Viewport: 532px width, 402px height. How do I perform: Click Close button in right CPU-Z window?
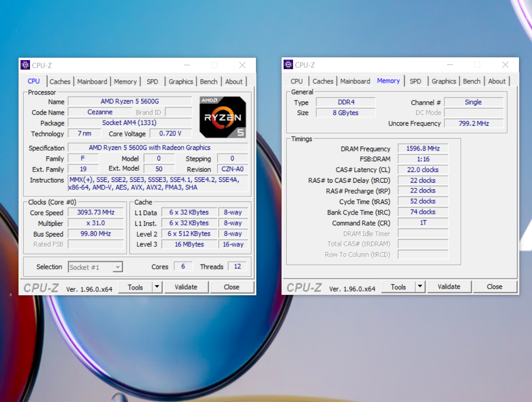pos(494,287)
